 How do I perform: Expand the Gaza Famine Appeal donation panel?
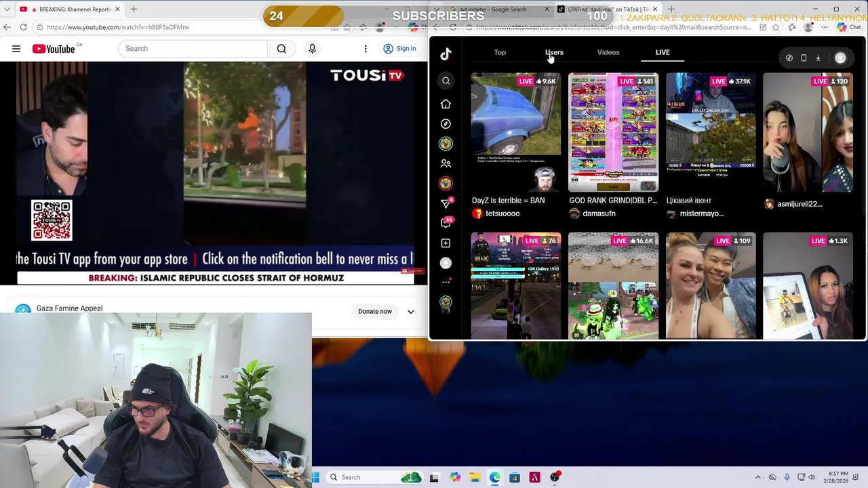(x=410, y=312)
